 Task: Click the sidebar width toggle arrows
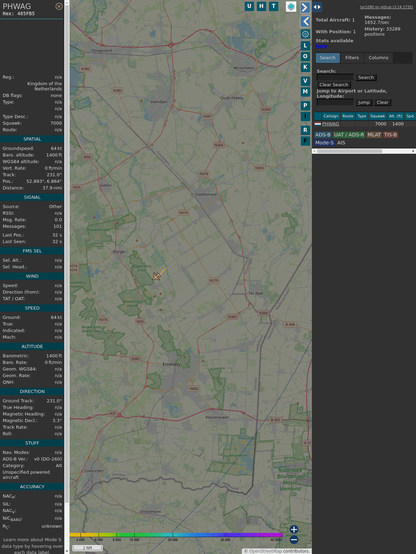pos(317,7)
